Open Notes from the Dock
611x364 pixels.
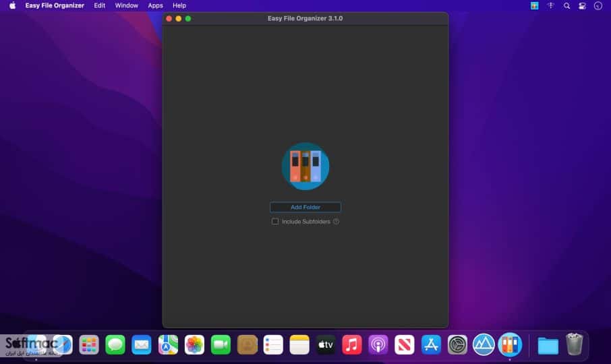(x=299, y=345)
